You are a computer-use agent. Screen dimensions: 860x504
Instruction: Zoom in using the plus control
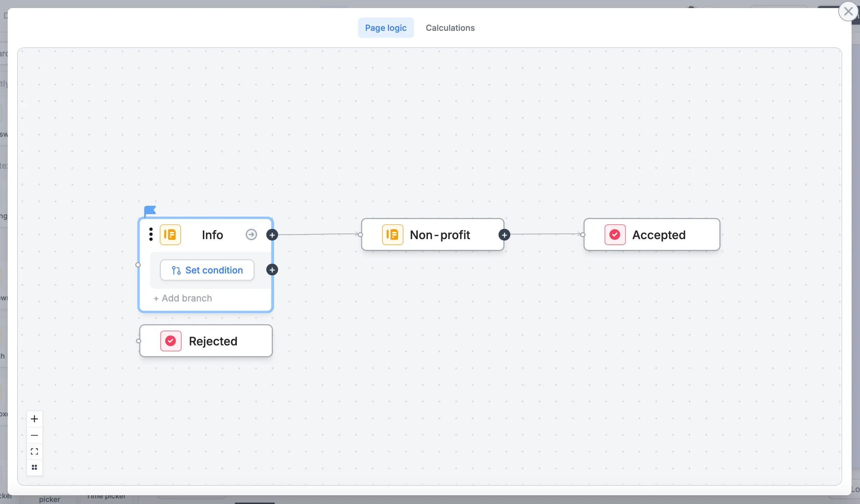click(34, 418)
